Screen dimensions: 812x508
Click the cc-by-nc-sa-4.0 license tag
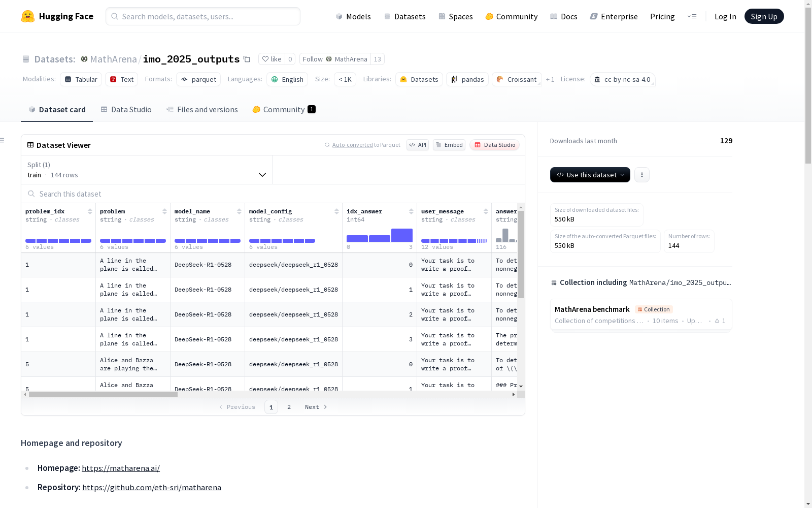(623, 79)
